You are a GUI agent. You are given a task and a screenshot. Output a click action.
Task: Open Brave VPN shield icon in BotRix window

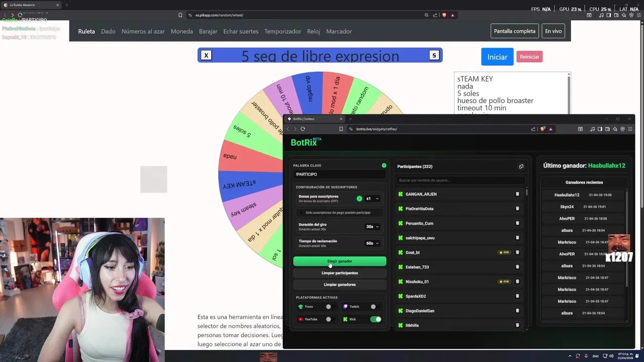click(622, 129)
